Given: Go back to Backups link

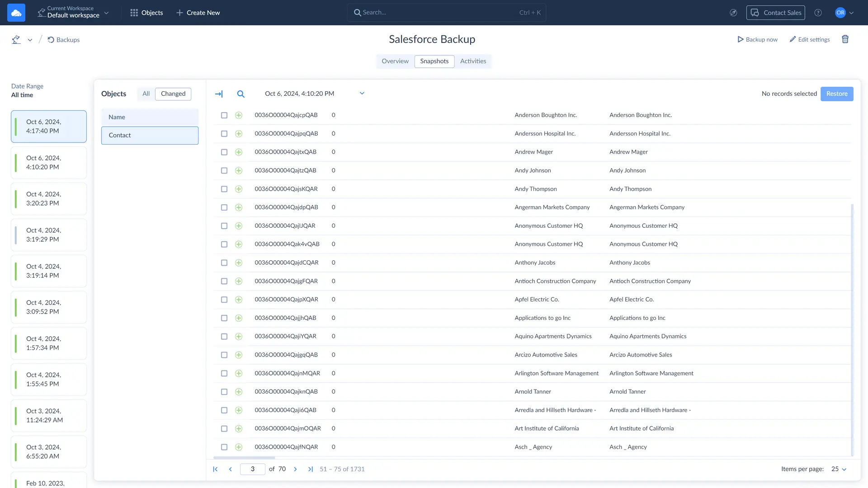Looking at the screenshot, I should point(63,40).
